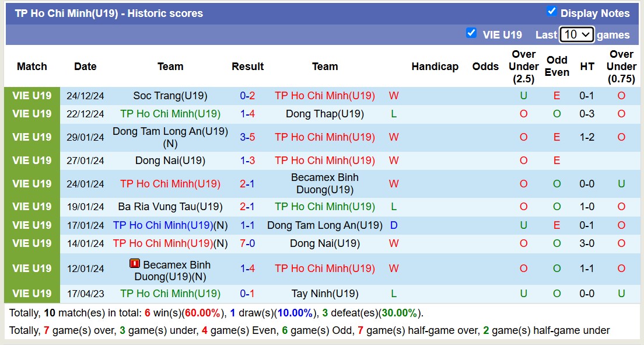
Task: Click the Tay Ninh(U19) team name
Action: coord(324,294)
